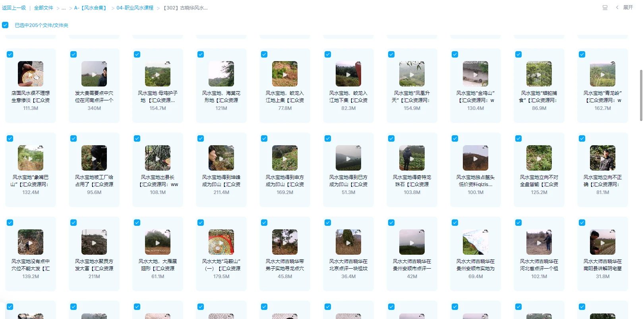Open the 金鸡山 video thumbnail
The image size is (644, 319).
476,74
